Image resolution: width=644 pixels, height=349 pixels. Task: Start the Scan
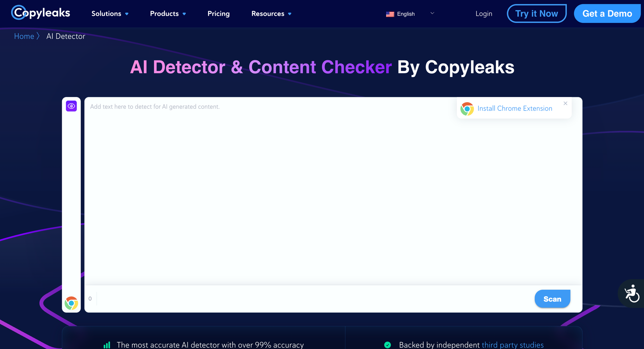click(552, 299)
